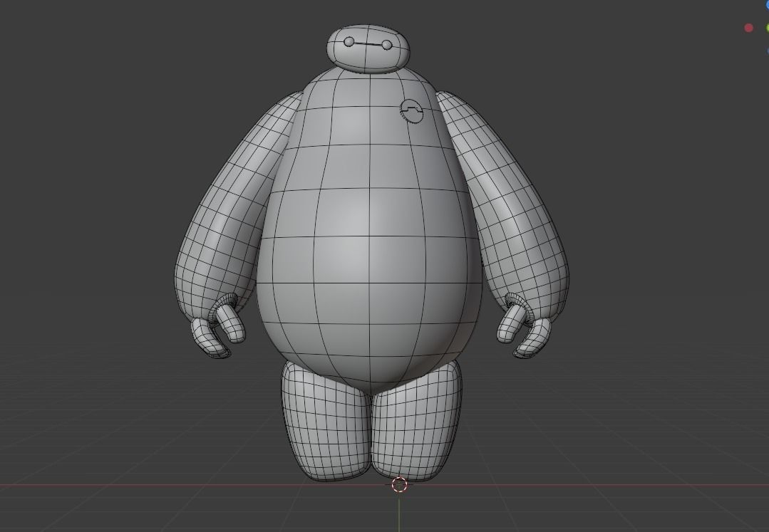Select the circular chest badge on the torso

point(411,111)
